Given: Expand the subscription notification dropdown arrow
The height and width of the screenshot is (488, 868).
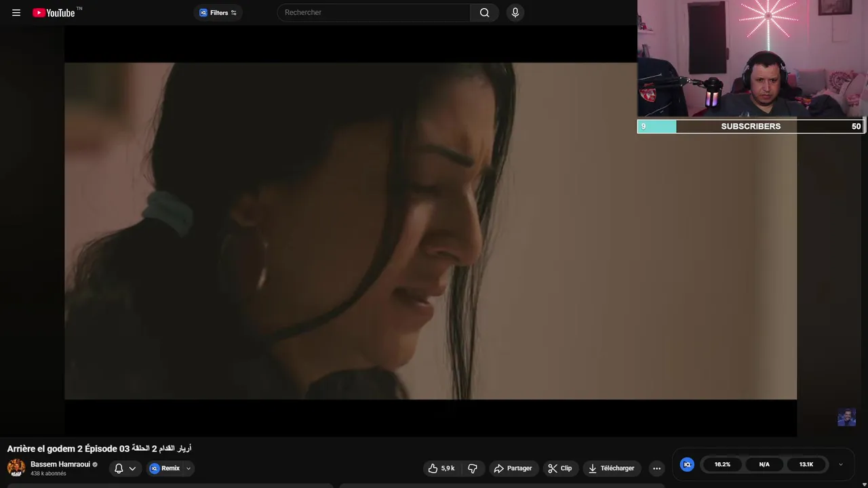Looking at the screenshot, I should click(132, 468).
